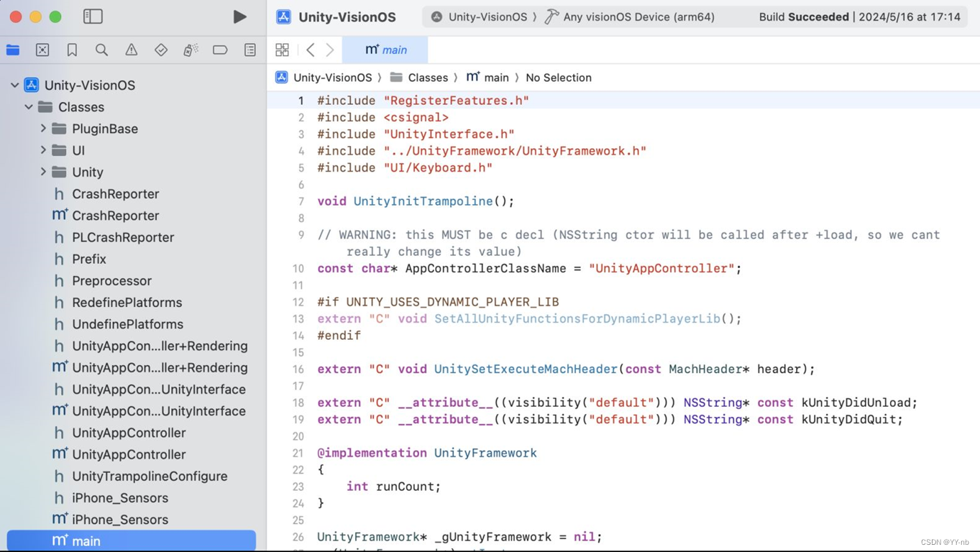The width and height of the screenshot is (980, 552).
Task: Open the Debug navigator spray icon
Action: coord(191,50)
